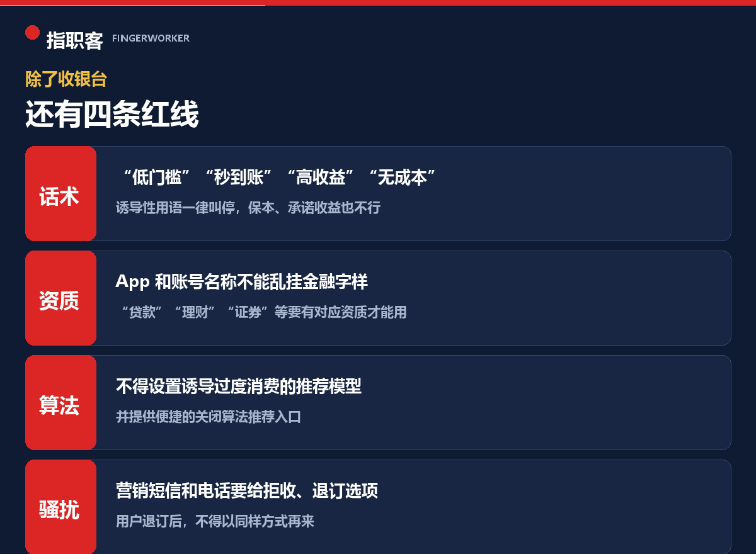Click the FINGERWORKER label
756x554 pixels.
pos(151,38)
